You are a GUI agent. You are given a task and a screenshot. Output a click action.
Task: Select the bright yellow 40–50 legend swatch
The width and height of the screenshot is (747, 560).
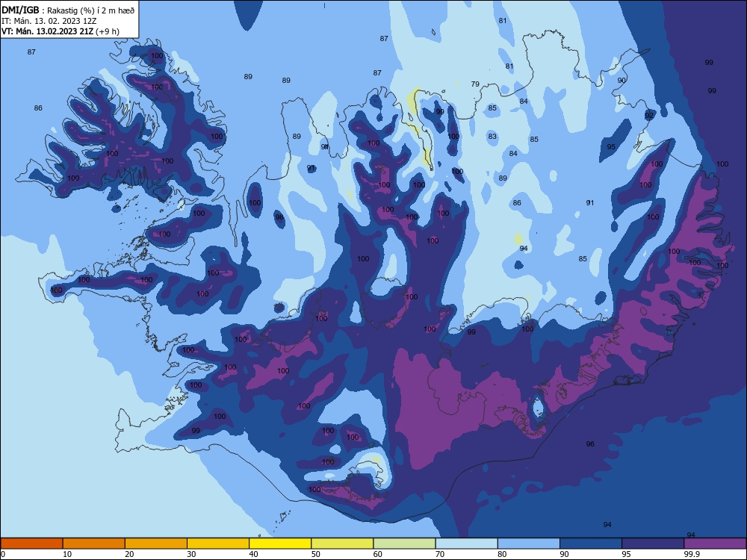pos(280,544)
